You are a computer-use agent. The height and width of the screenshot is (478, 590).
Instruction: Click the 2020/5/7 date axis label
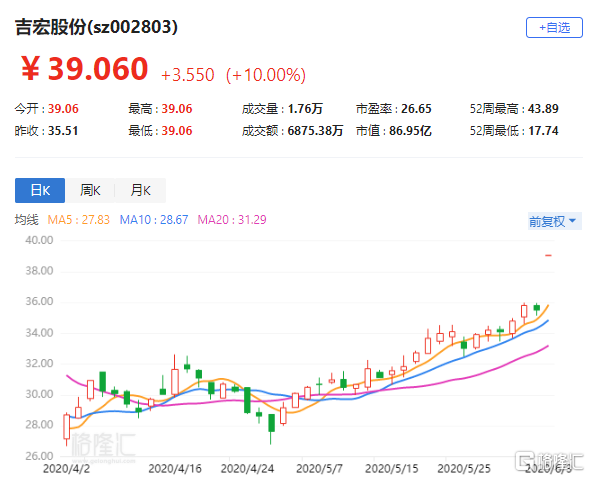coord(319,469)
